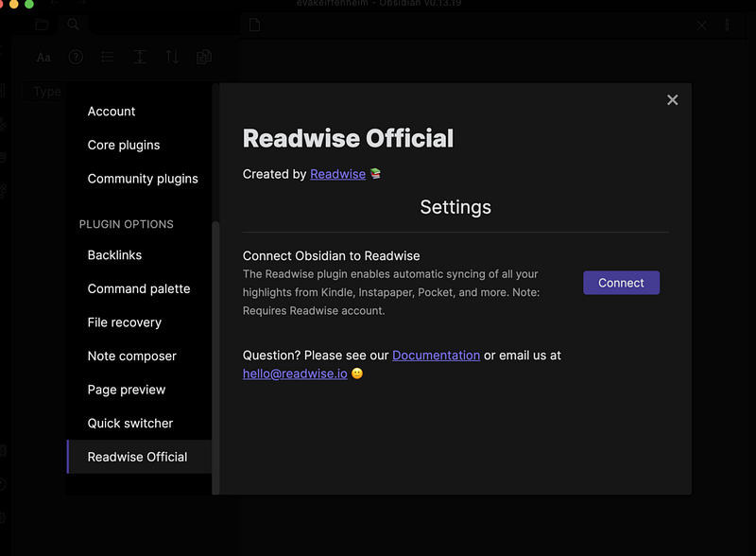Open the sort order arrows
Screen dimensions: 756x556
pyautogui.click(x=172, y=58)
